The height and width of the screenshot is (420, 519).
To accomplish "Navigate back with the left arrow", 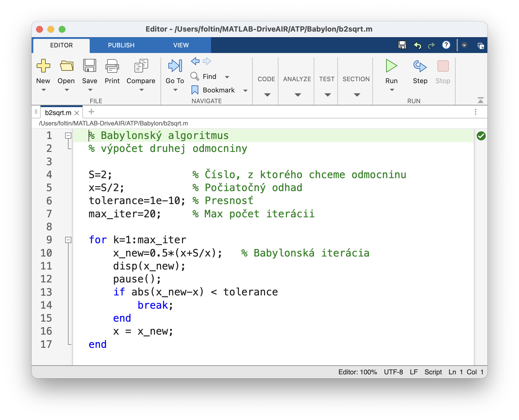I will click(x=195, y=61).
